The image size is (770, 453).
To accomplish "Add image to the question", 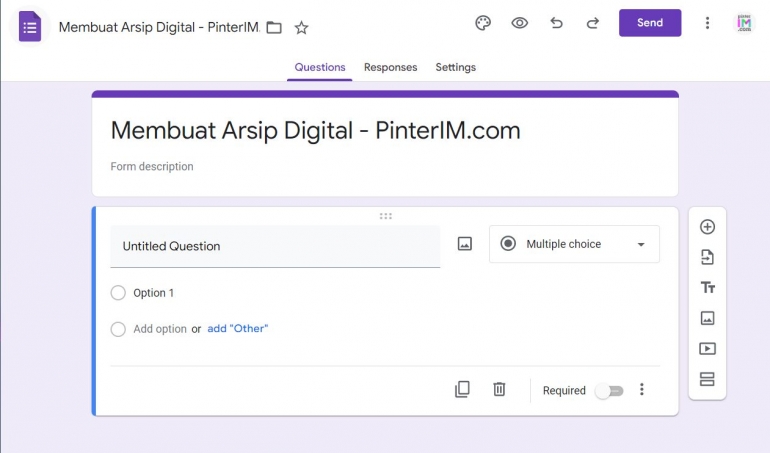I will tap(465, 244).
